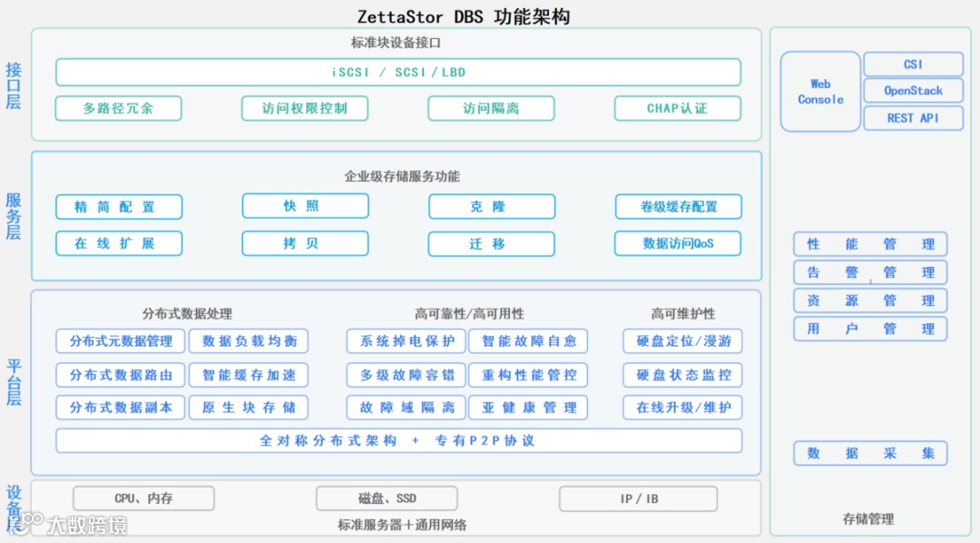
Task: Click the 分布式数据路由 box
Action: coord(120,375)
